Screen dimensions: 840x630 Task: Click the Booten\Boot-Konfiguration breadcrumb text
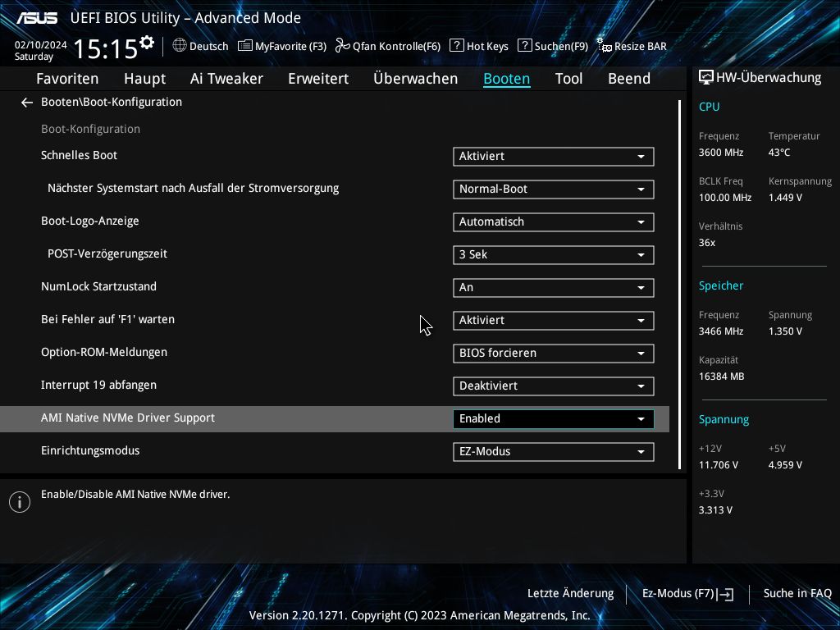pos(112,102)
